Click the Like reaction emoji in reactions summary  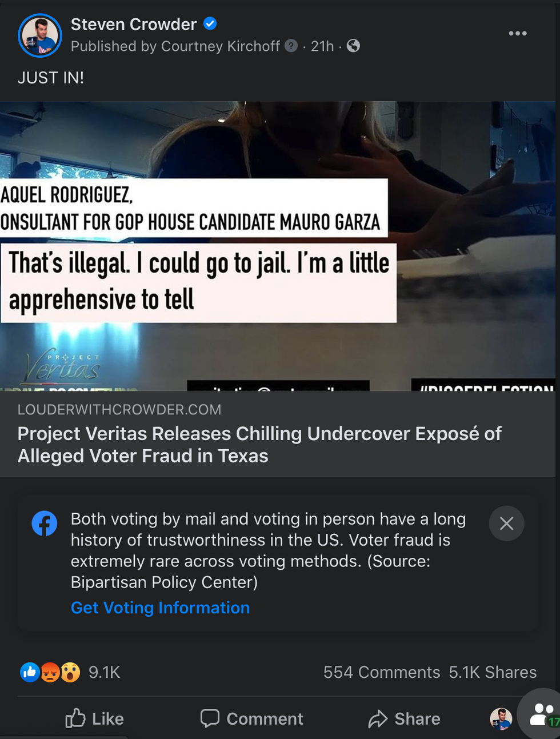[x=30, y=672]
